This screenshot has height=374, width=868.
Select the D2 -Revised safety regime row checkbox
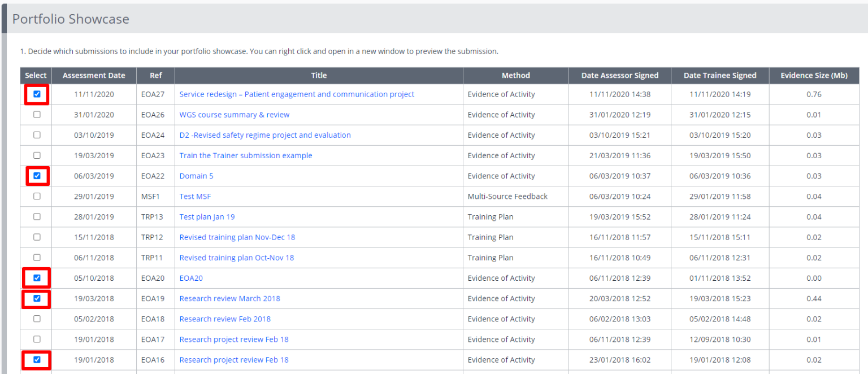click(37, 135)
